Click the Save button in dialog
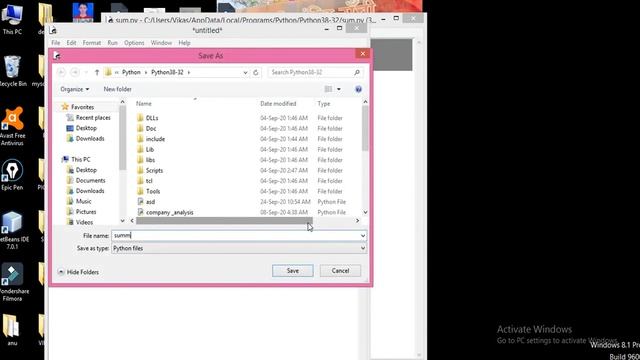Image resolution: width=640 pixels, height=360 pixels. coord(293,271)
